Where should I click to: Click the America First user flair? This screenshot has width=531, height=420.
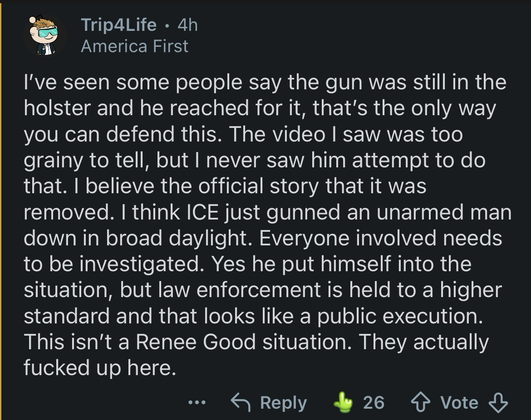134,46
